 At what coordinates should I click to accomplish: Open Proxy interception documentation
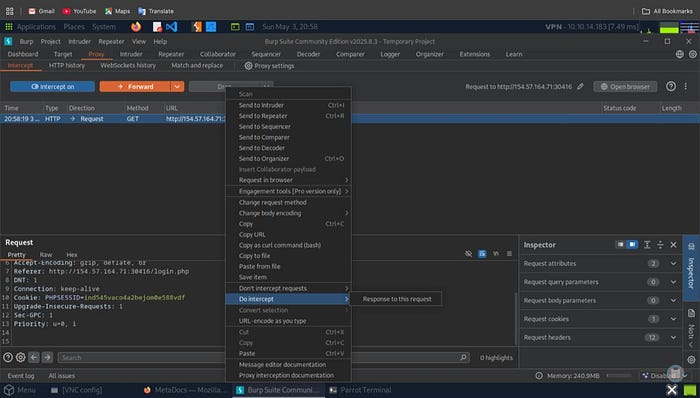(288, 375)
